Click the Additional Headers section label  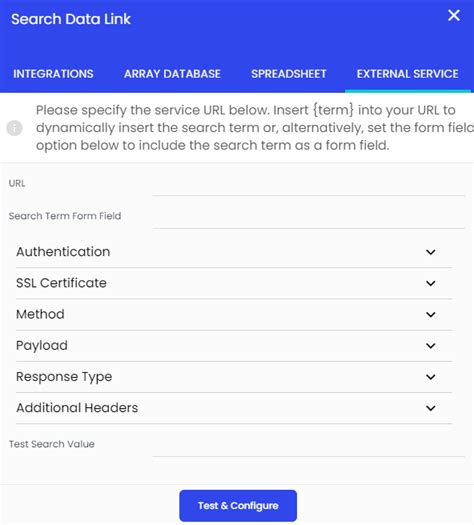pyautogui.click(x=77, y=408)
